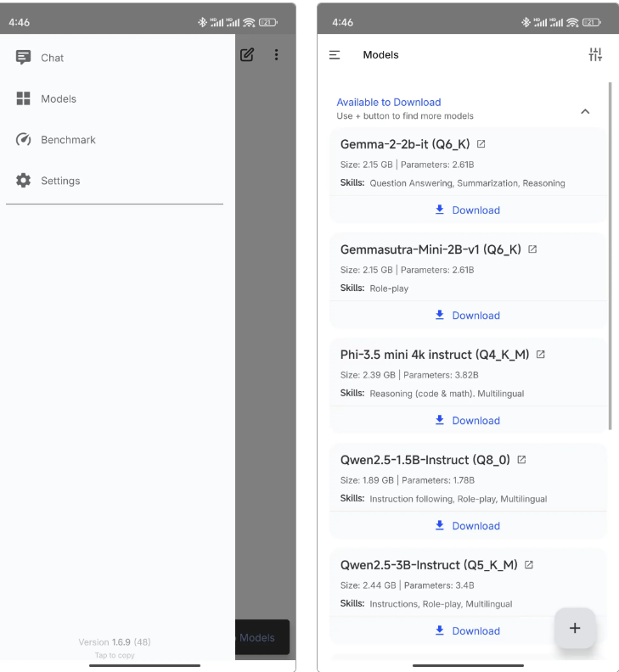Download the Gemmasutra-Mini-2B-v1 model
The height and width of the screenshot is (672, 619).
coord(468,316)
